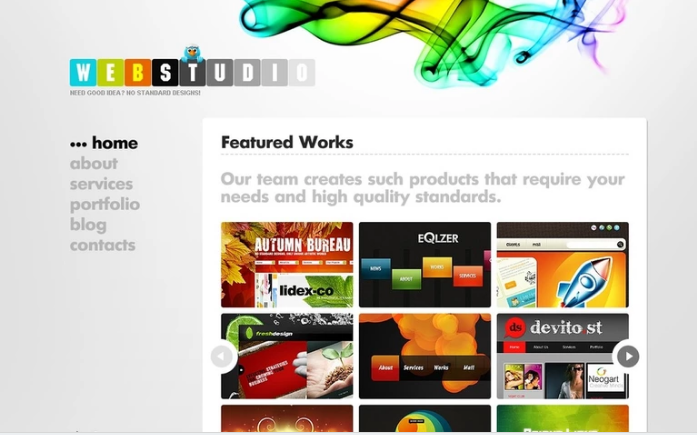Open the home menu item

115,143
